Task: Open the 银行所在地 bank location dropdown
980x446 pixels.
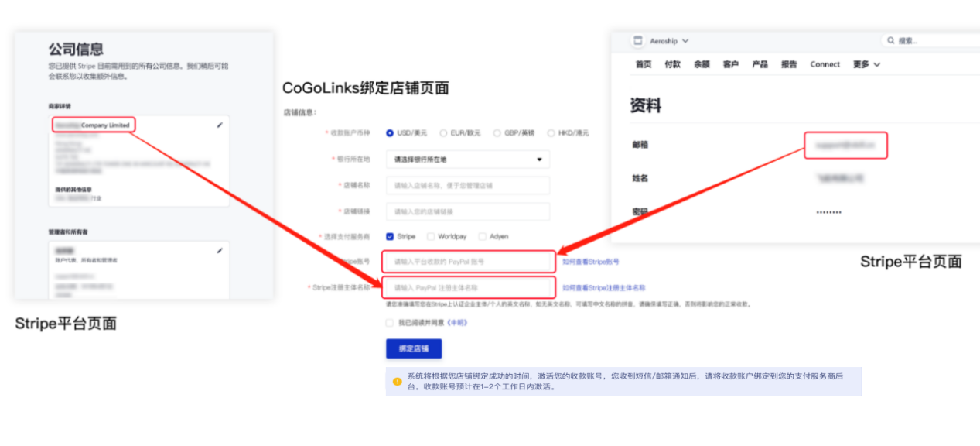Action: click(x=467, y=159)
